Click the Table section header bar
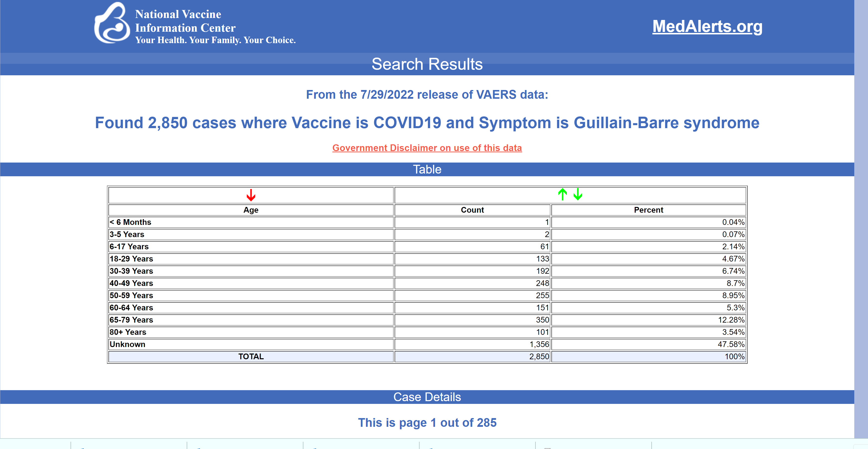 (427, 169)
